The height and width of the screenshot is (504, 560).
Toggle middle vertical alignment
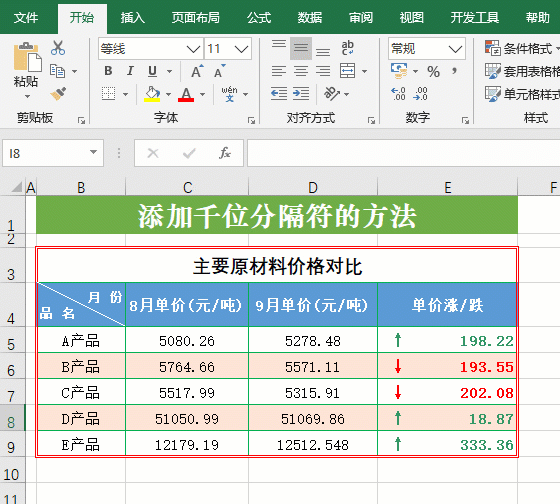pyautogui.click(x=301, y=48)
